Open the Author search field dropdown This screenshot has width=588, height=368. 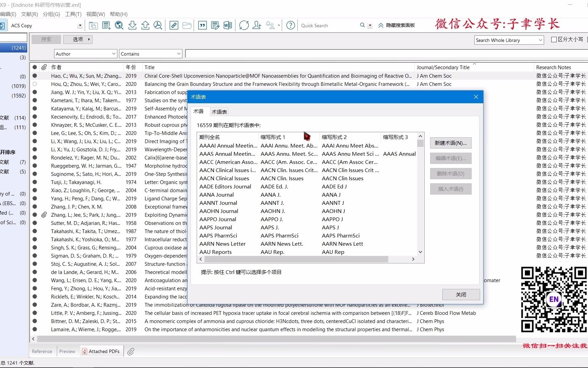click(x=114, y=54)
